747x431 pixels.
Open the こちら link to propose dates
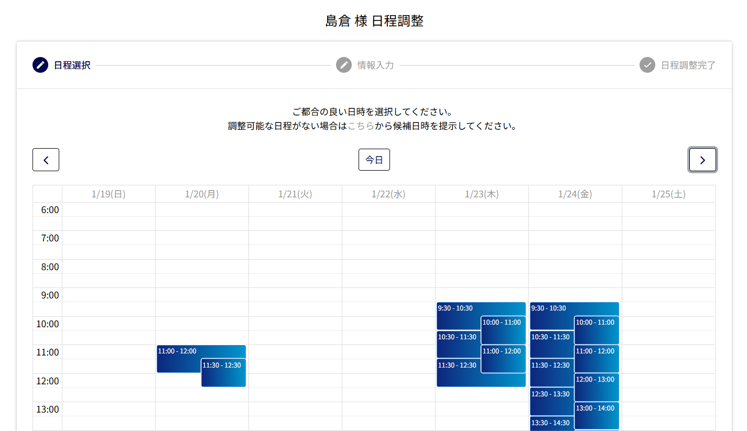coord(361,126)
